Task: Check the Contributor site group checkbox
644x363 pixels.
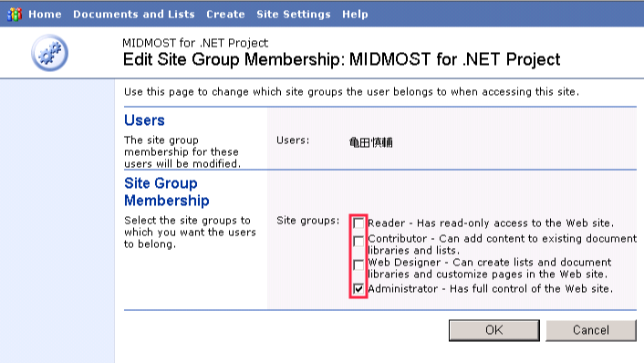Action: 358,241
